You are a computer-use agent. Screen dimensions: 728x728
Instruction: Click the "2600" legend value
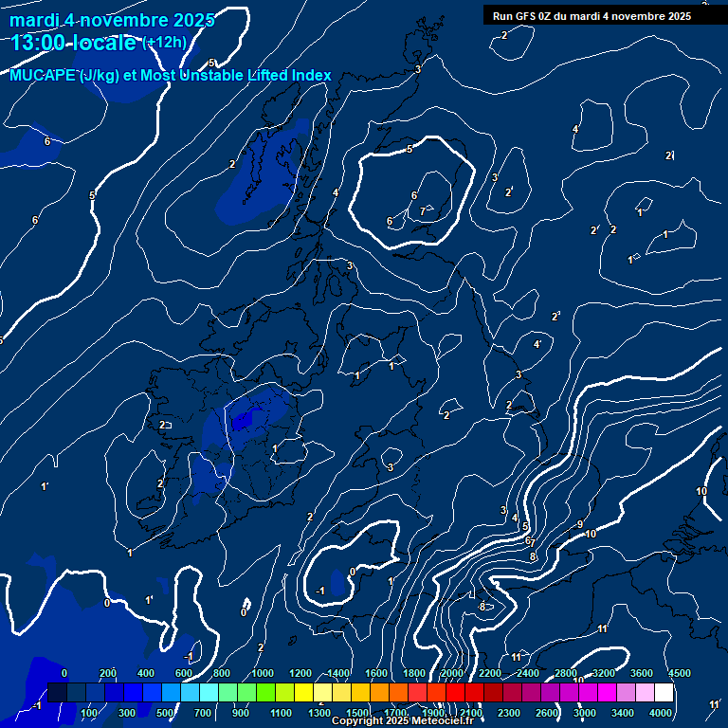pyautogui.click(x=547, y=713)
